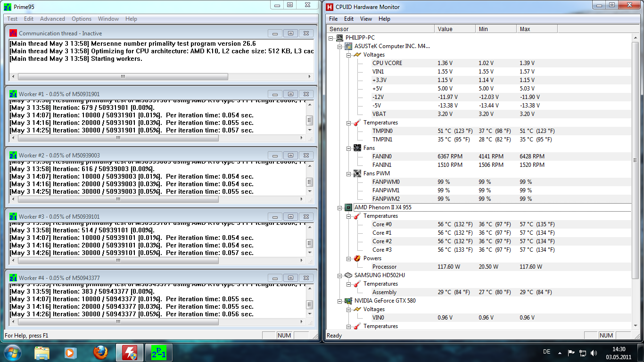Image resolution: width=644 pixels, height=362 pixels.
Task: Launch Firefox from the taskbar
Action: (x=100, y=352)
